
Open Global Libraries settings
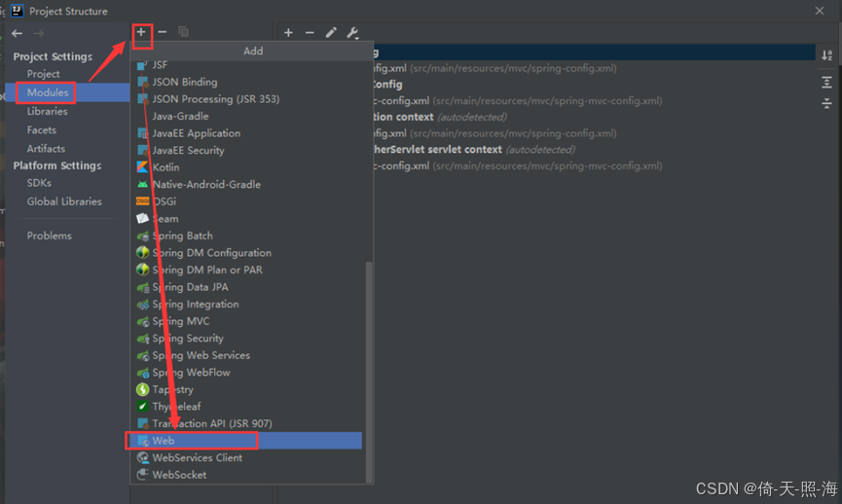click(x=64, y=201)
